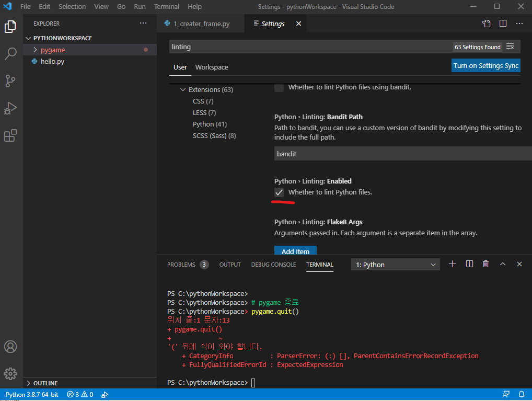Expand the pygame folder
The width and height of the screenshot is (532, 401).
point(89,50)
